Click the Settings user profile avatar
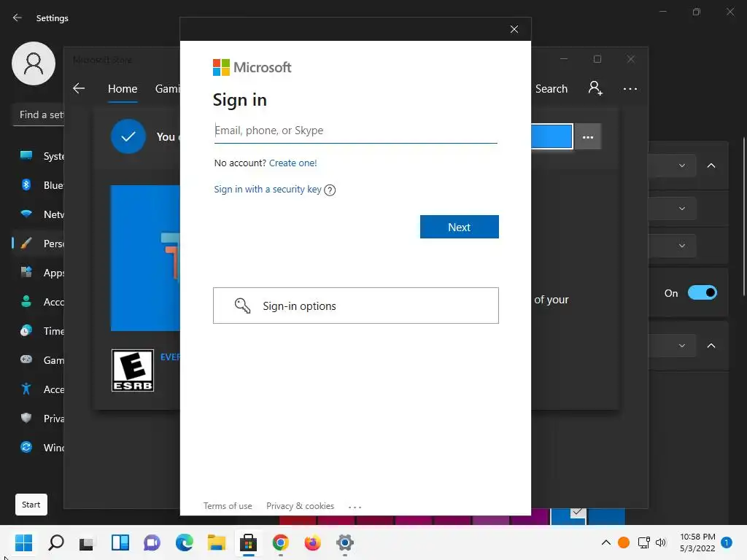 (34, 63)
